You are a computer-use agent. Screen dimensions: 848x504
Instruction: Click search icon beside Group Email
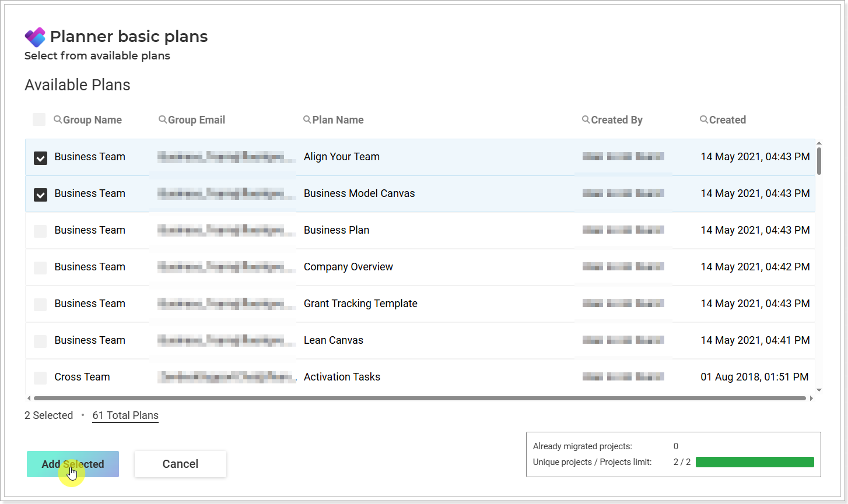coord(163,119)
